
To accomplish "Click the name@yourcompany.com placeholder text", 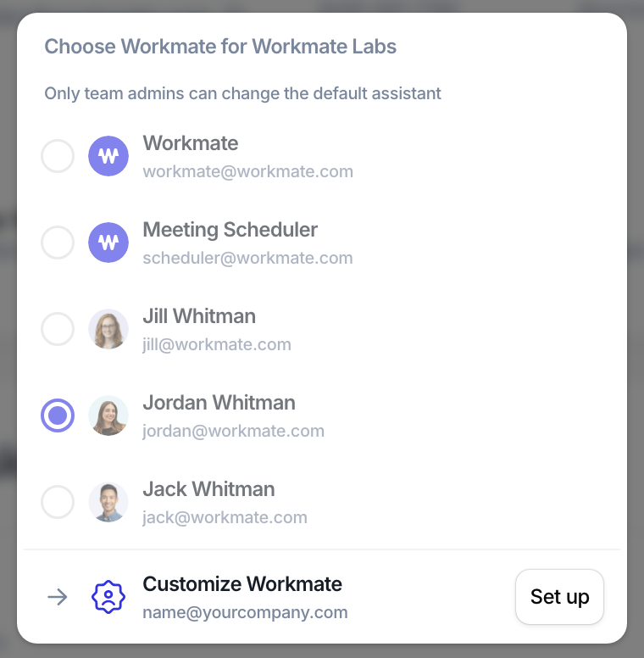I will [x=245, y=612].
